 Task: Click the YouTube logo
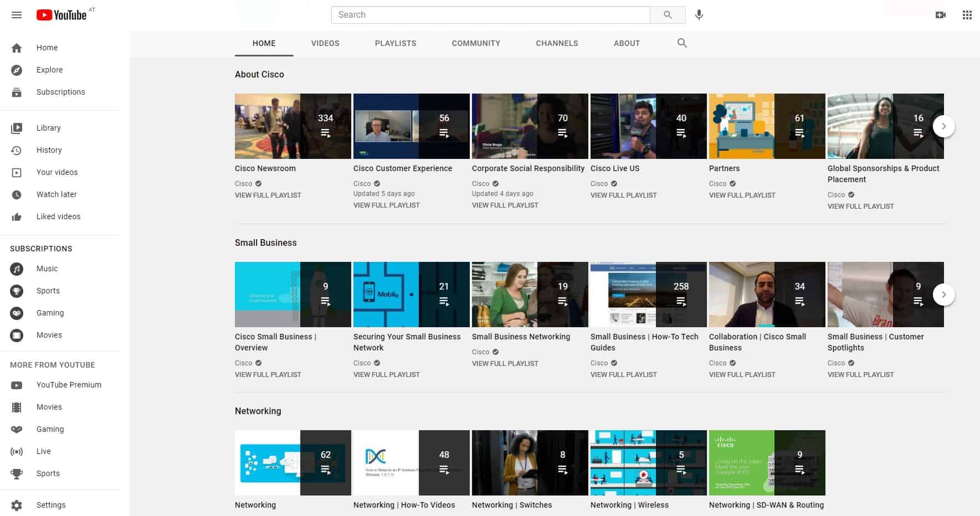[61, 15]
